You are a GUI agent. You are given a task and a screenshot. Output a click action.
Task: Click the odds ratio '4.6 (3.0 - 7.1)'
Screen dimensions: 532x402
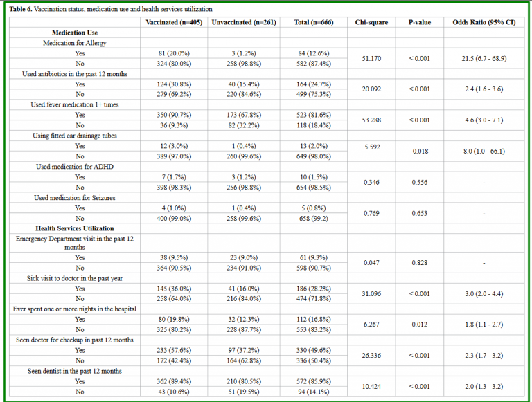point(484,120)
